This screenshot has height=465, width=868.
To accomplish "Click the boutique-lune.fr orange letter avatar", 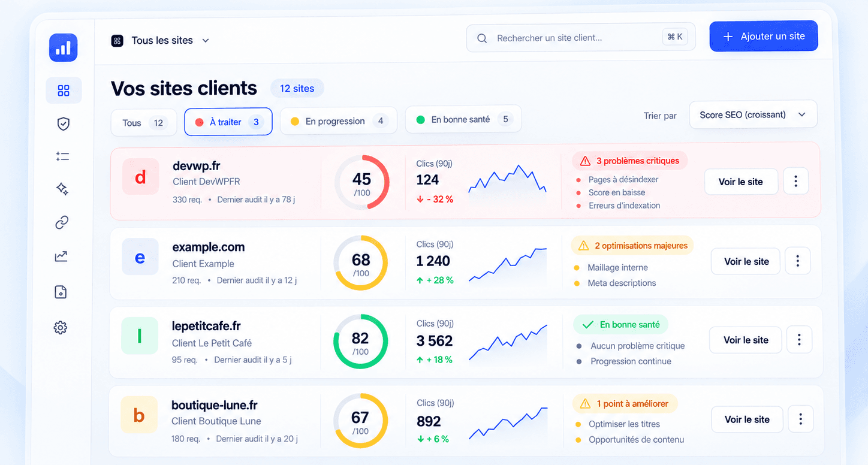I will (138, 415).
